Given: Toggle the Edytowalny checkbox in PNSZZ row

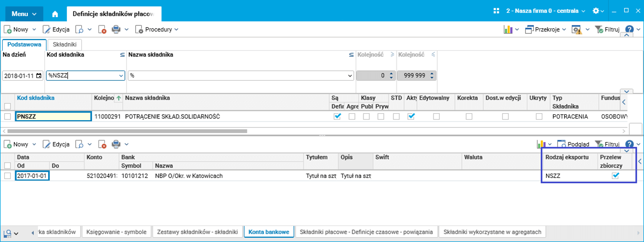Looking at the screenshot, I should coord(437,116).
